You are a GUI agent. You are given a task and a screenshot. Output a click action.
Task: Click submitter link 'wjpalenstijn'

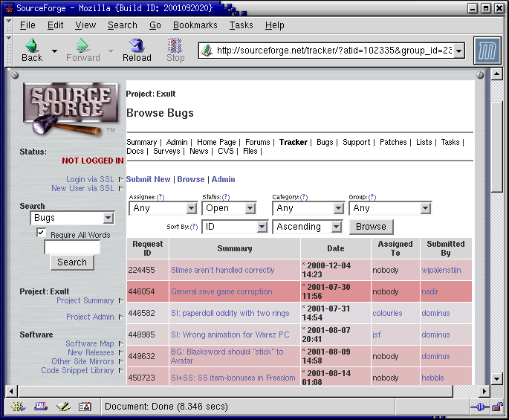[441, 270]
